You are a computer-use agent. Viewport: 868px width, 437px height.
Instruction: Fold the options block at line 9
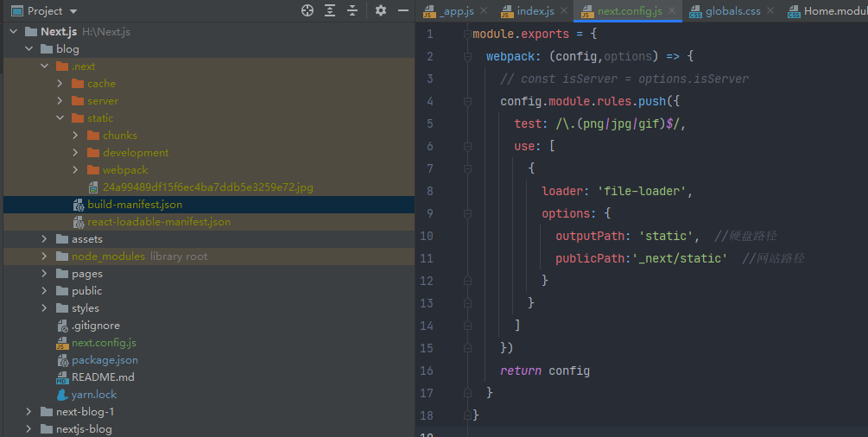click(467, 213)
